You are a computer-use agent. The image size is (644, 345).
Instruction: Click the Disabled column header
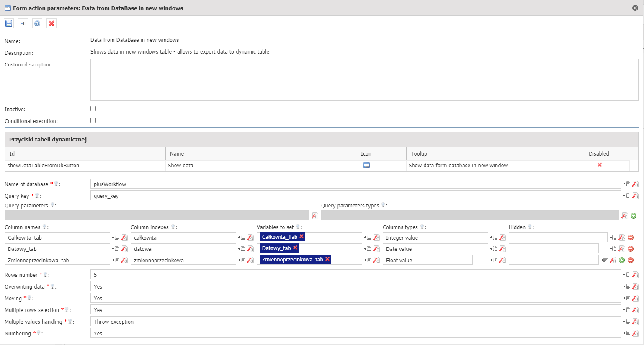point(599,153)
